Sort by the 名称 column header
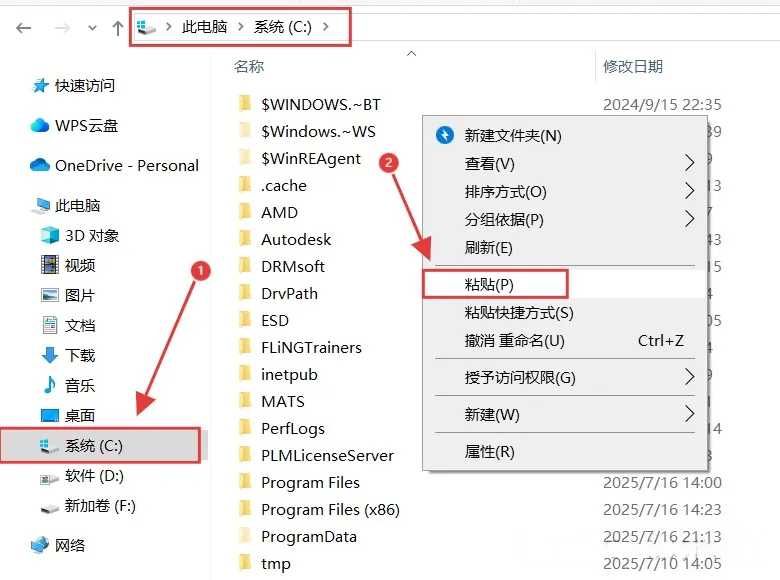Screen dimensions: 780x580 pyautogui.click(x=249, y=66)
